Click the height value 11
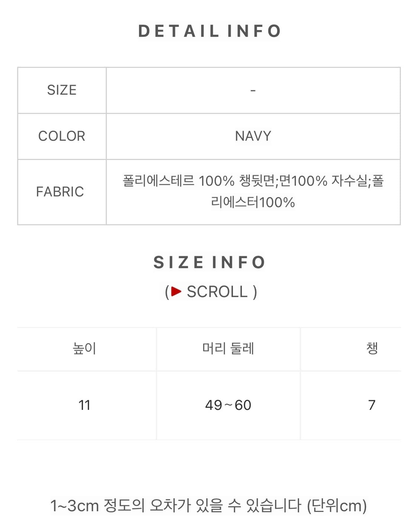Screen dimensions: 418x532 click(85, 405)
